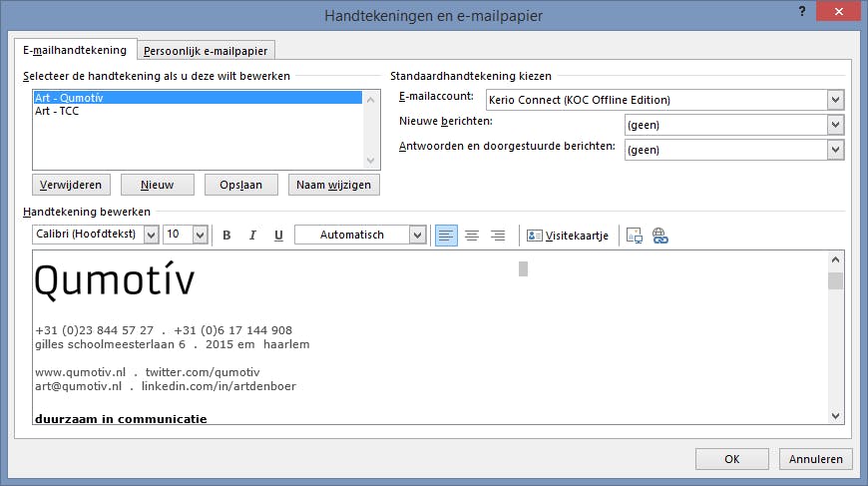Click the signature editor scroll down arrow
This screenshot has height=486, width=868.
point(835,416)
